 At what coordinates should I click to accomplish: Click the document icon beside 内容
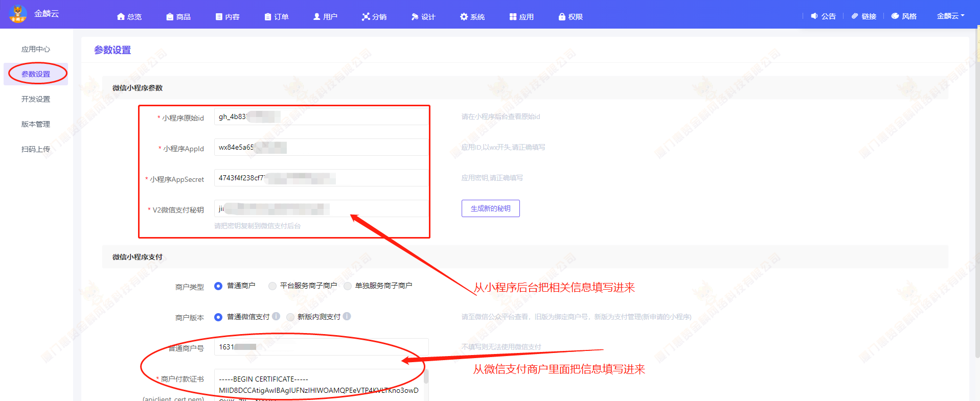[219, 17]
